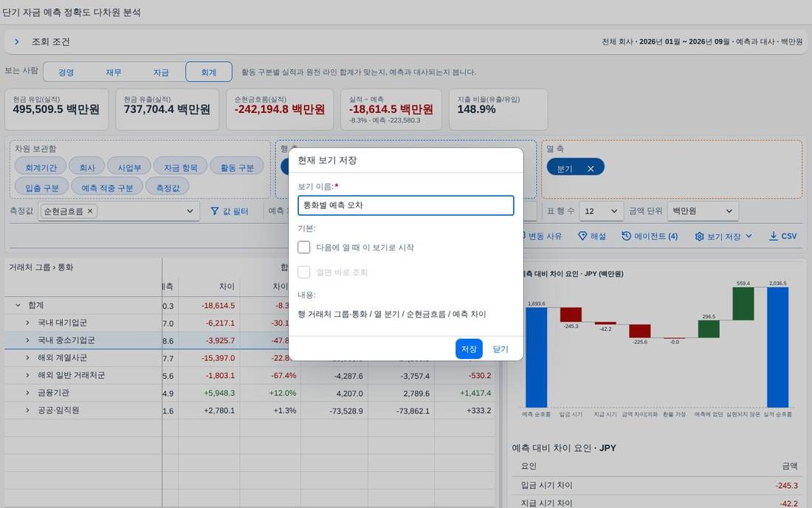The height and width of the screenshot is (508, 812).
Task: Click the red -245.3 waterfall bar
Action: pyautogui.click(x=571, y=315)
